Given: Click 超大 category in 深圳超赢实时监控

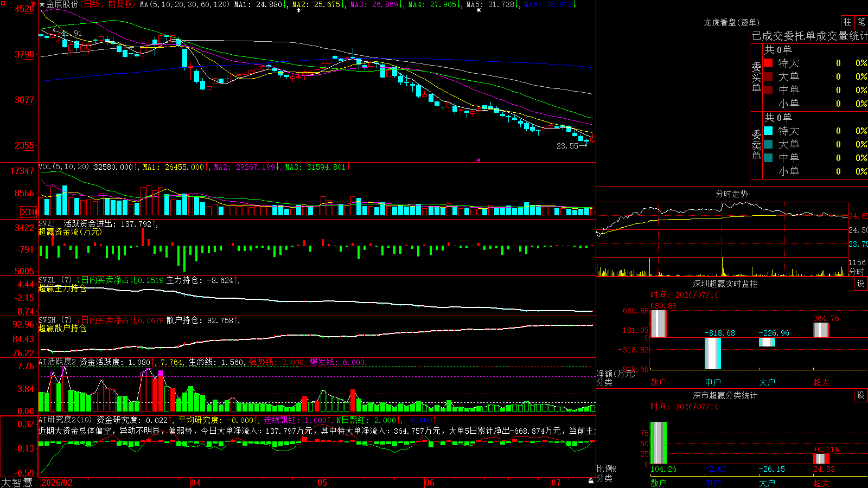Looking at the screenshot, I should (821, 382).
